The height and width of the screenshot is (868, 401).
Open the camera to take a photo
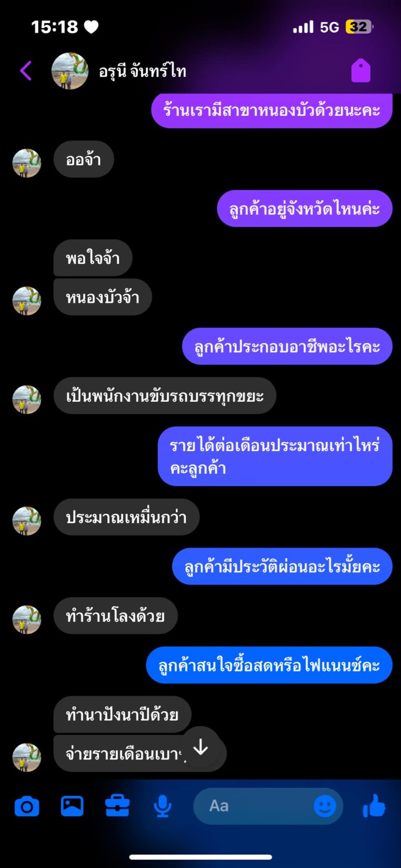point(26,806)
